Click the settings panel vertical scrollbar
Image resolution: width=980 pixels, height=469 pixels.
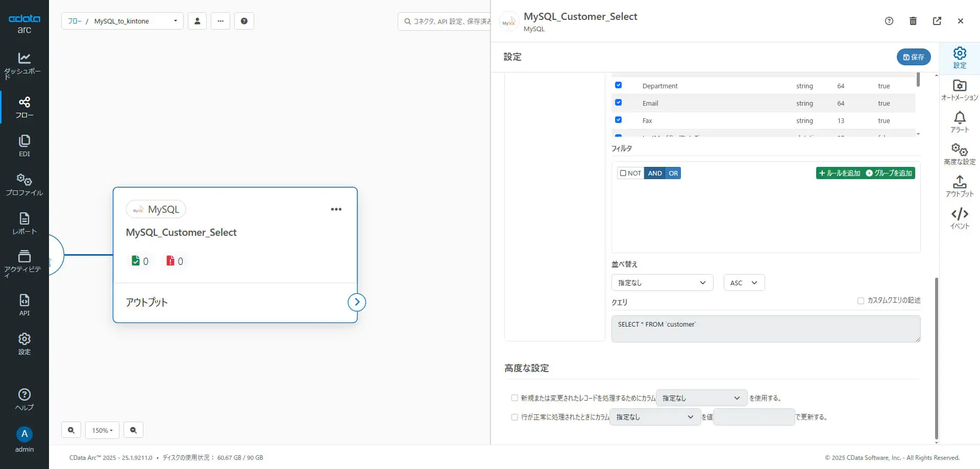coord(936,358)
